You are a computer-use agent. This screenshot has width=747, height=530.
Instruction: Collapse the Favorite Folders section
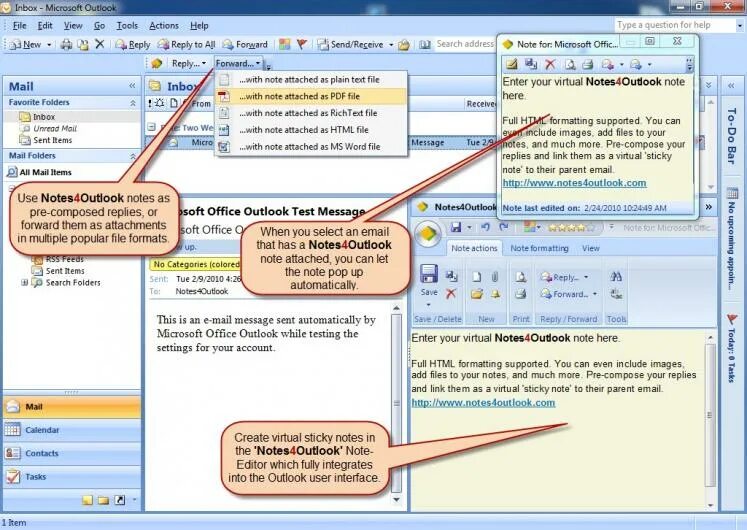(x=132, y=103)
